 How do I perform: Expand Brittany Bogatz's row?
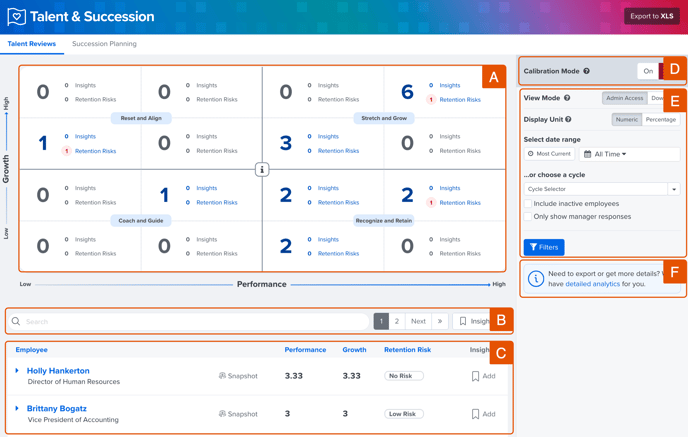pyautogui.click(x=17, y=408)
